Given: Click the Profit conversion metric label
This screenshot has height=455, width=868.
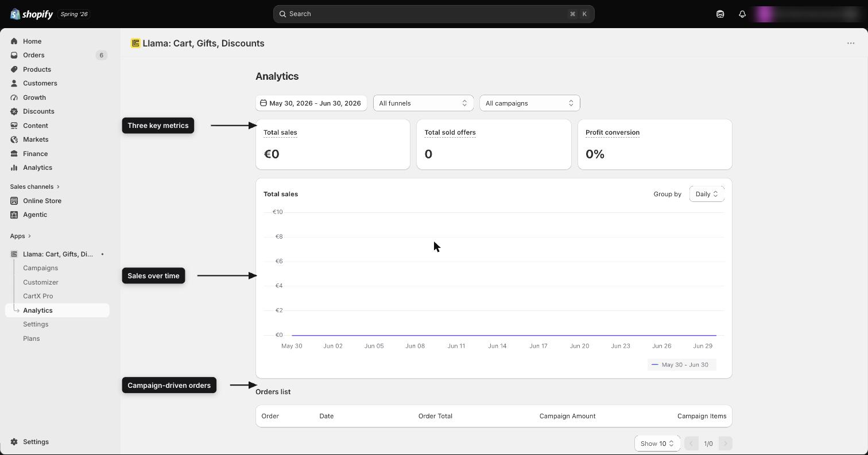Looking at the screenshot, I should pos(613,133).
